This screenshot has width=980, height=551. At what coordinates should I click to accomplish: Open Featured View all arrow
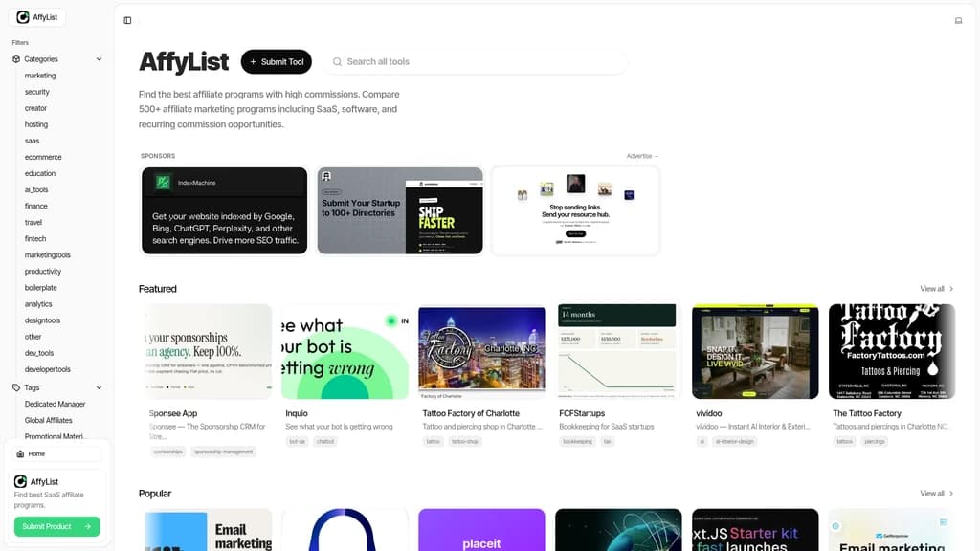click(951, 289)
